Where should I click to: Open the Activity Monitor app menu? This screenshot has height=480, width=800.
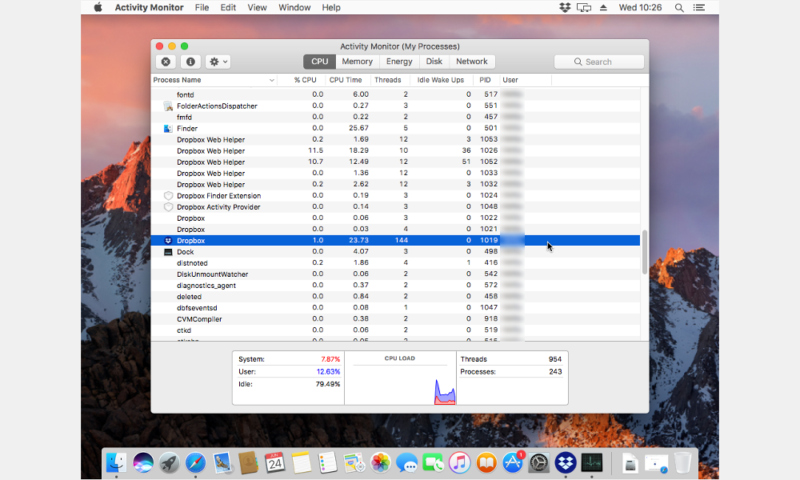click(x=149, y=7)
